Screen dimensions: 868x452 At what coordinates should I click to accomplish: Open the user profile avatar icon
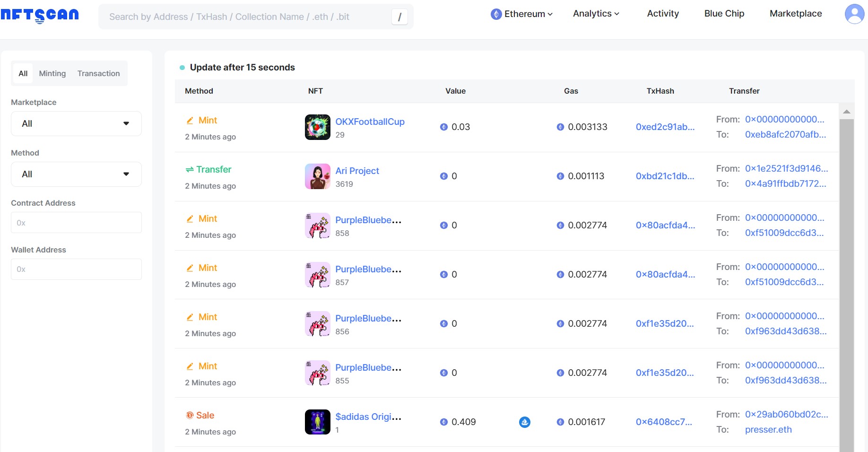pyautogui.click(x=854, y=14)
